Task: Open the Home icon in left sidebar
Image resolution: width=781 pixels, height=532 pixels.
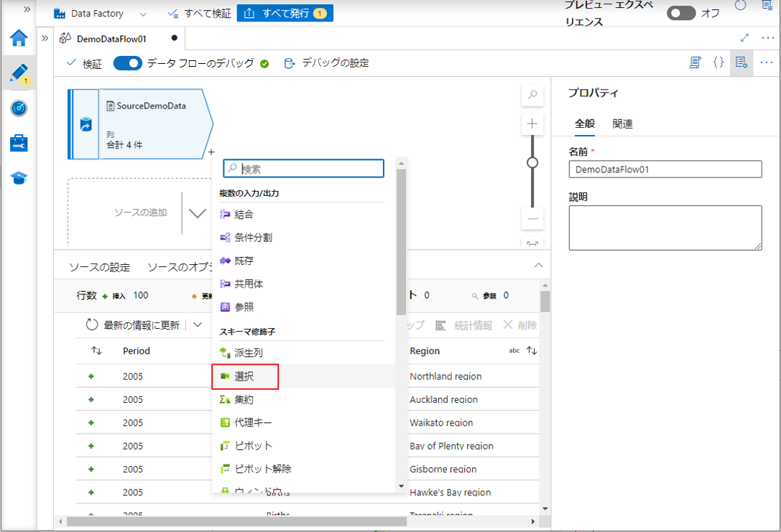Action: pyautogui.click(x=19, y=38)
